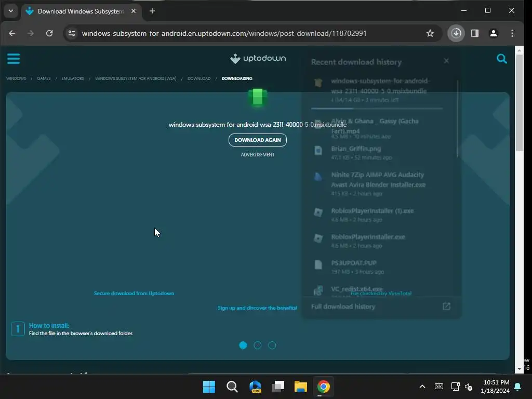The width and height of the screenshot is (532, 399).
Task: View site information icon in address bar
Action: [x=72, y=33]
